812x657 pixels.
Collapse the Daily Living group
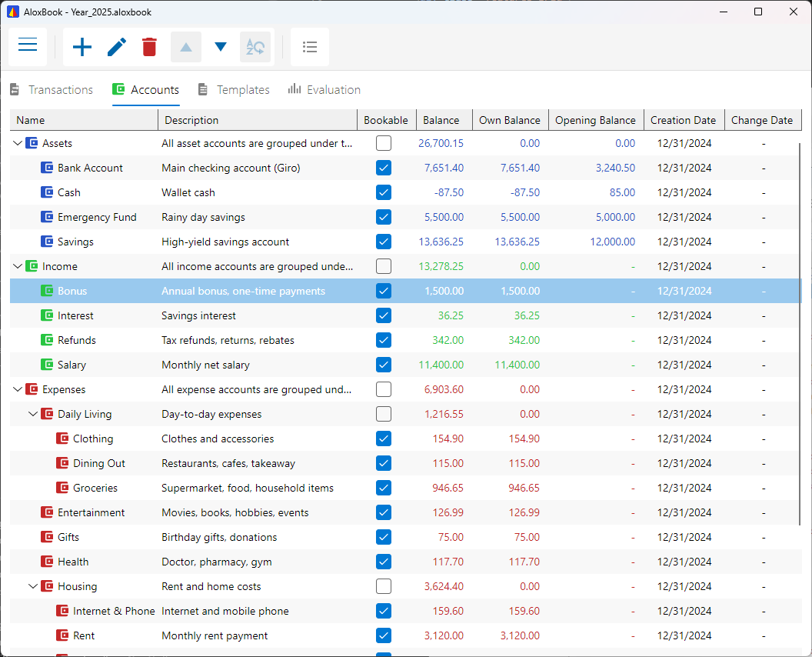(33, 414)
